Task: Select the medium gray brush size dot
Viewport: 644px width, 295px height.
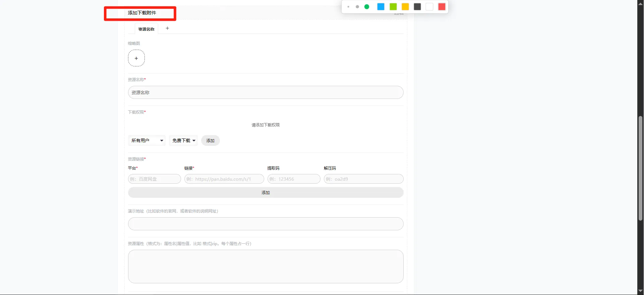Action: pyautogui.click(x=357, y=7)
